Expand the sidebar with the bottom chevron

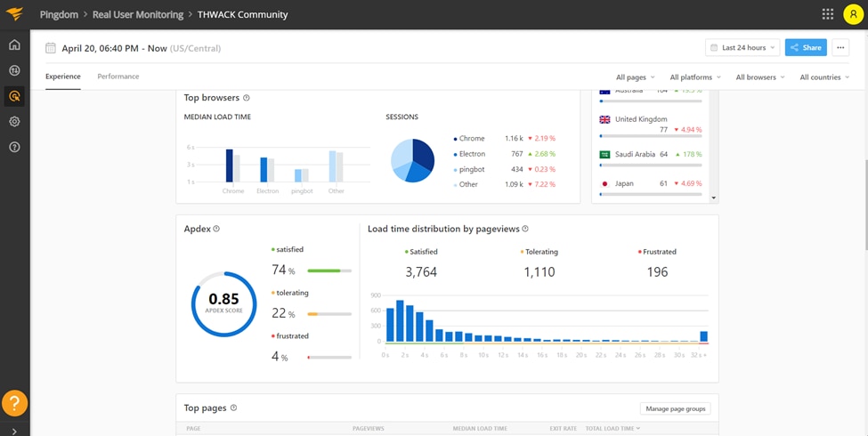(14, 431)
